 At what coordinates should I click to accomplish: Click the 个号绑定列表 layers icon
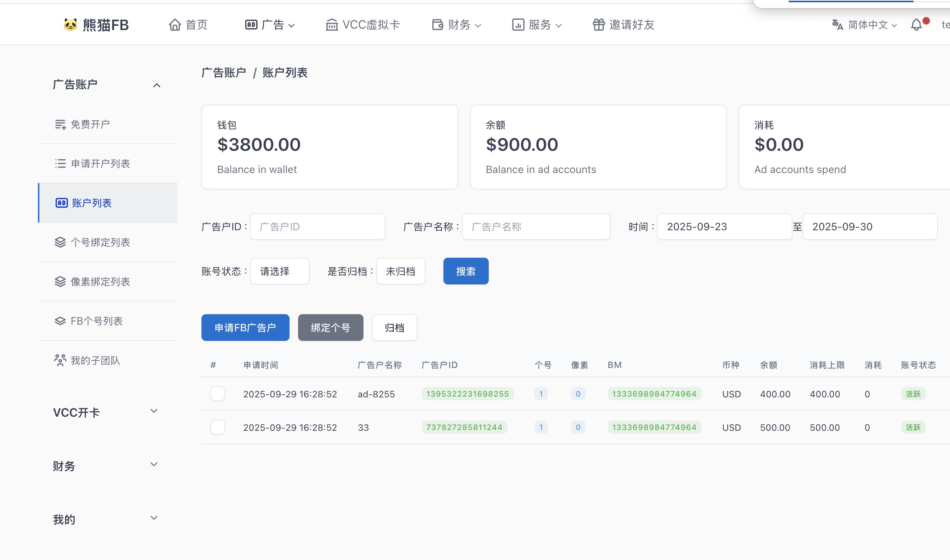click(x=60, y=242)
